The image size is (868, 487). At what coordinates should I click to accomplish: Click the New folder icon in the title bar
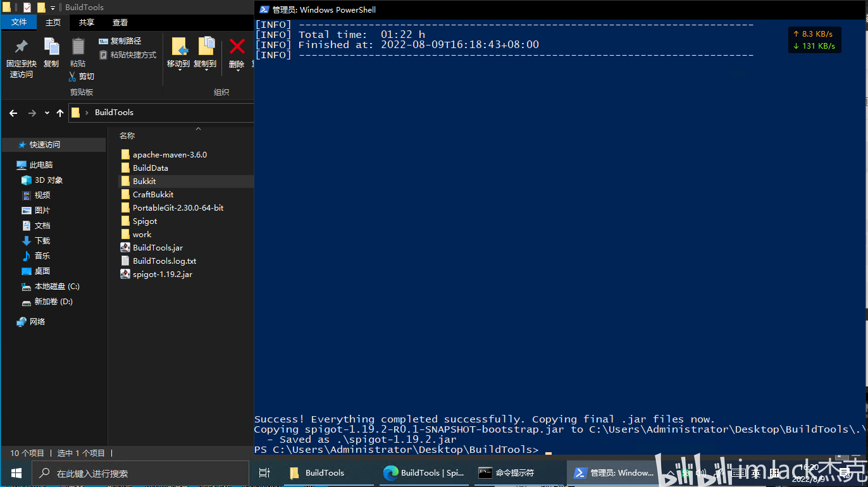click(x=41, y=8)
